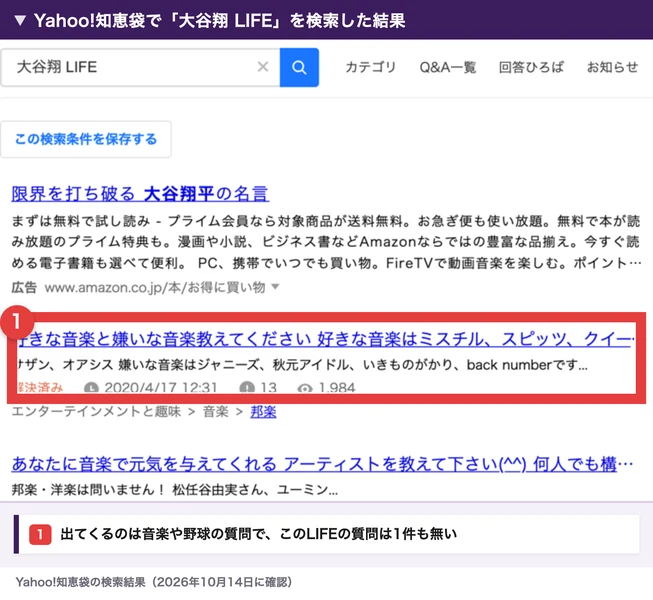Image resolution: width=653 pixels, height=600 pixels.
Task: Click the ad description starting まずは無料で試し読み
Action: click(x=326, y=242)
